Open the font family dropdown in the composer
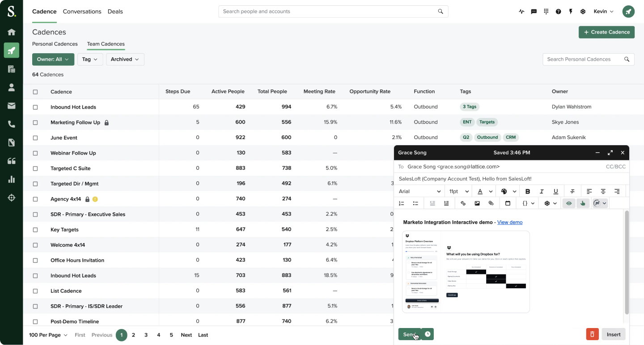This screenshot has width=644, height=345. coord(419,191)
